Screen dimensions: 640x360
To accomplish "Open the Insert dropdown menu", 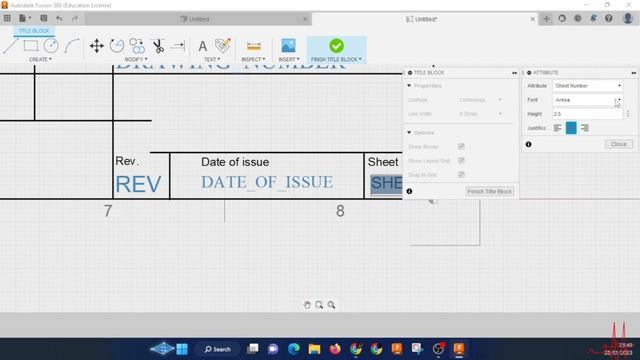I will pyautogui.click(x=289, y=60).
